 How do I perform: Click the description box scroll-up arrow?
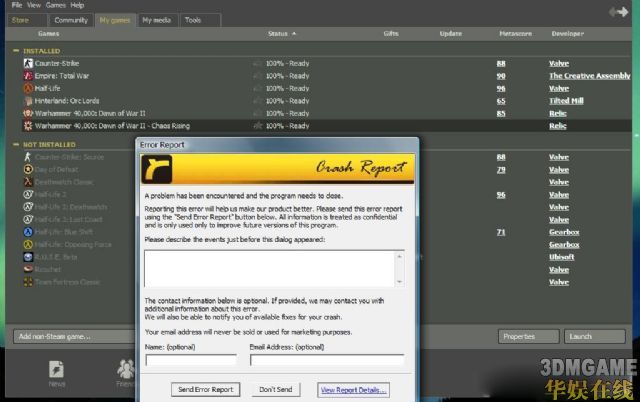(x=400, y=256)
